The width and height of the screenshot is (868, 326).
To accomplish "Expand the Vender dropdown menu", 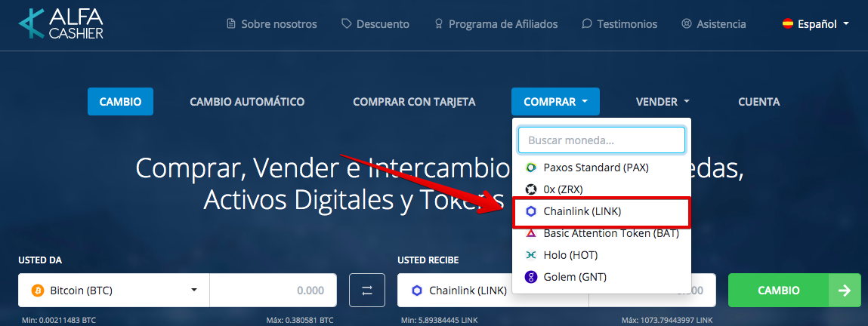I will click(x=663, y=102).
